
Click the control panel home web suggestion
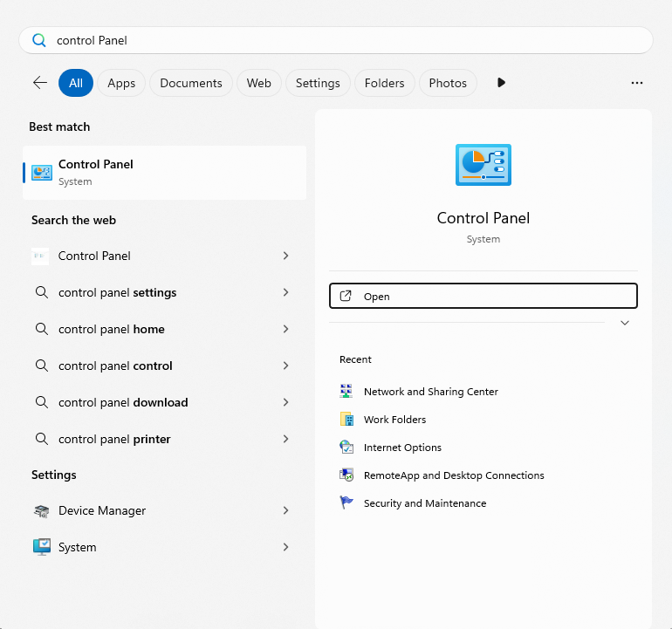tap(112, 329)
